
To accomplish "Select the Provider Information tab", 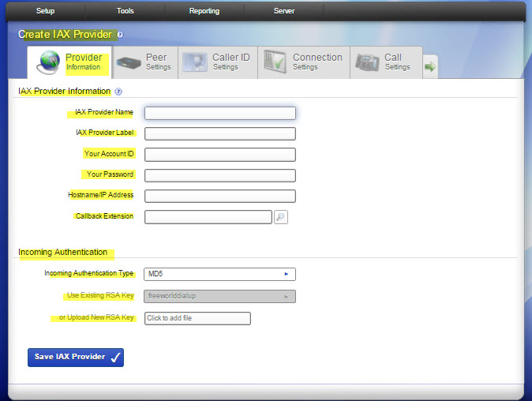I will click(69, 62).
